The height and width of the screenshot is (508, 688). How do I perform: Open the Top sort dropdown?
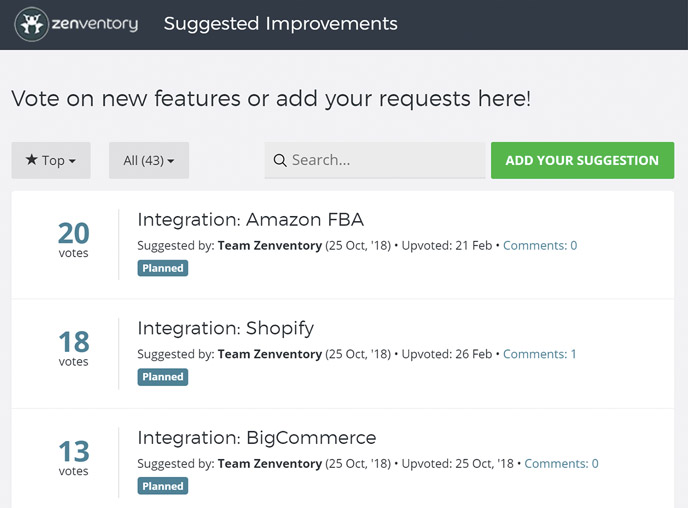(x=51, y=160)
